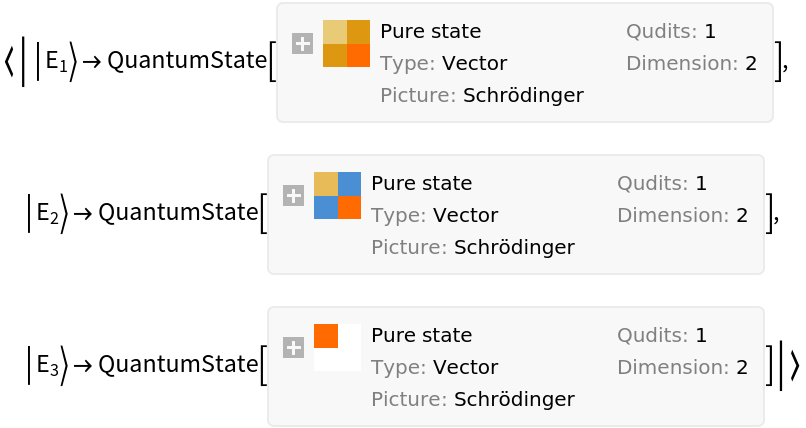
Task: Click "Dimension: 2" in the yellow-orange icon panel
Action: pyautogui.click(x=691, y=63)
